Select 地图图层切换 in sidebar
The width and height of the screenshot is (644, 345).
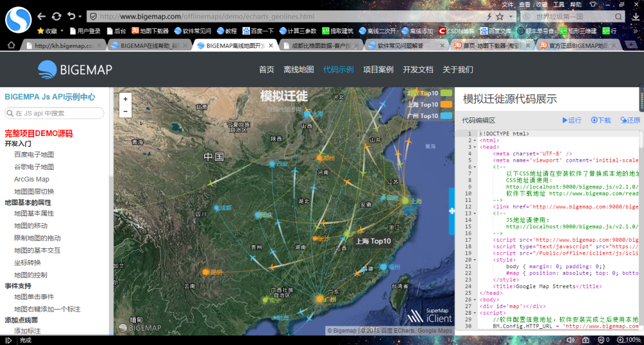point(34,192)
